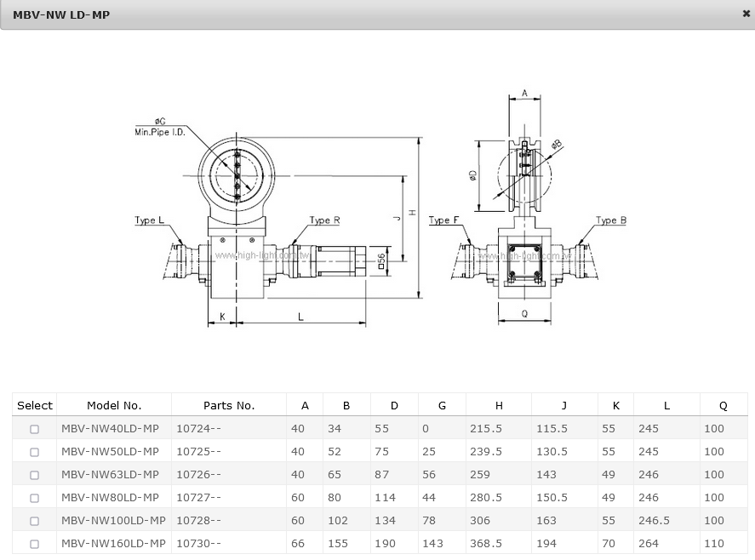Image resolution: width=755 pixels, height=560 pixels.
Task: Toggle the MBV-NW160LD-MP checkbox
Action: [35, 544]
